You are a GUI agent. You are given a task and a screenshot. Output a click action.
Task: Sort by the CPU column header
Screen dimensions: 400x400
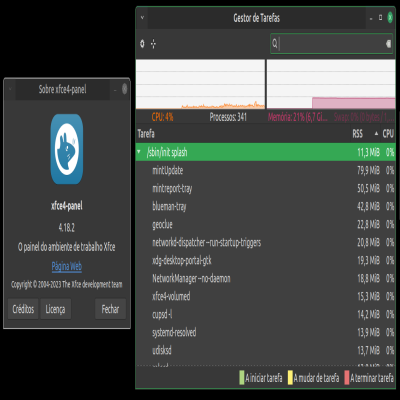tap(388, 134)
